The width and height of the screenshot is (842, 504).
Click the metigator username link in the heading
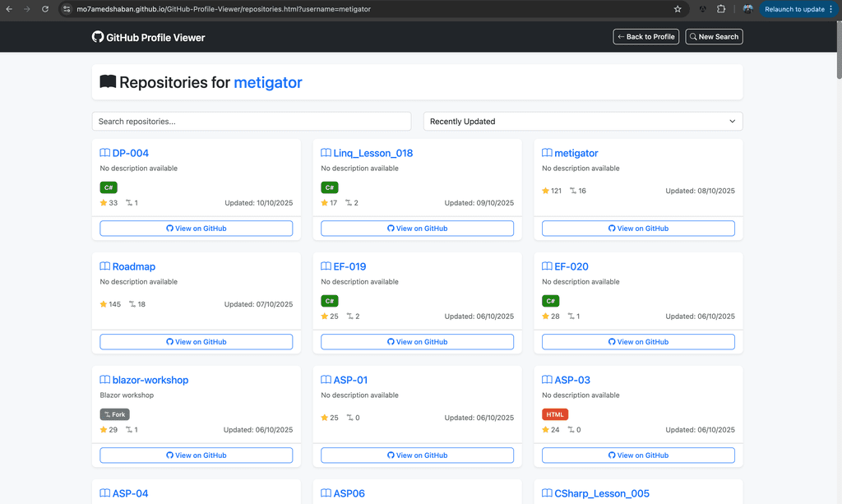click(267, 82)
